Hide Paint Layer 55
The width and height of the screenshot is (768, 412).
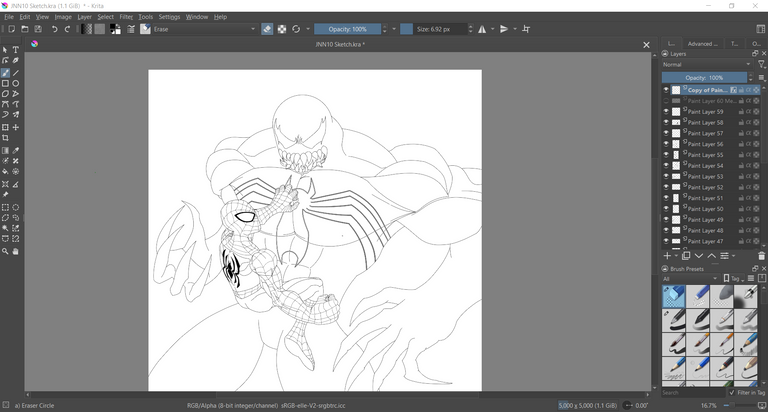(x=666, y=155)
